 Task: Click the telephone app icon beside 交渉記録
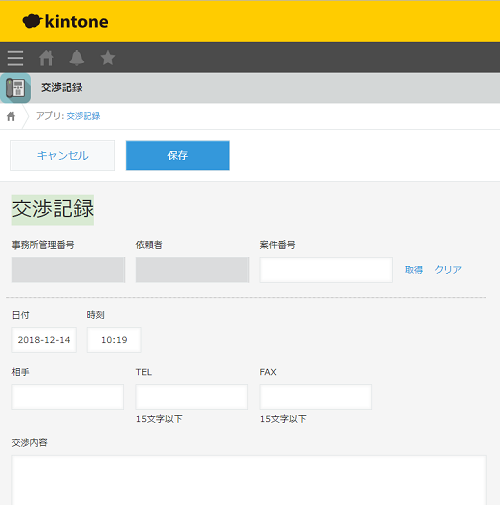click(15, 88)
